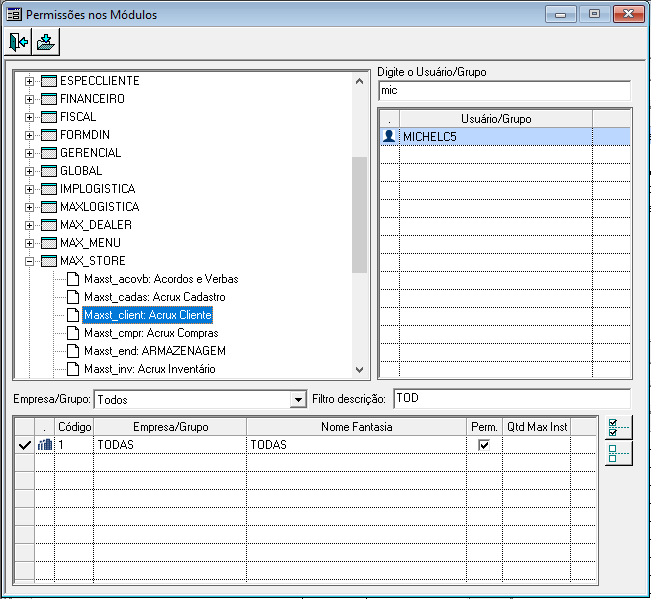Click the Código column header

pyautogui.click(x=74, y=427)
